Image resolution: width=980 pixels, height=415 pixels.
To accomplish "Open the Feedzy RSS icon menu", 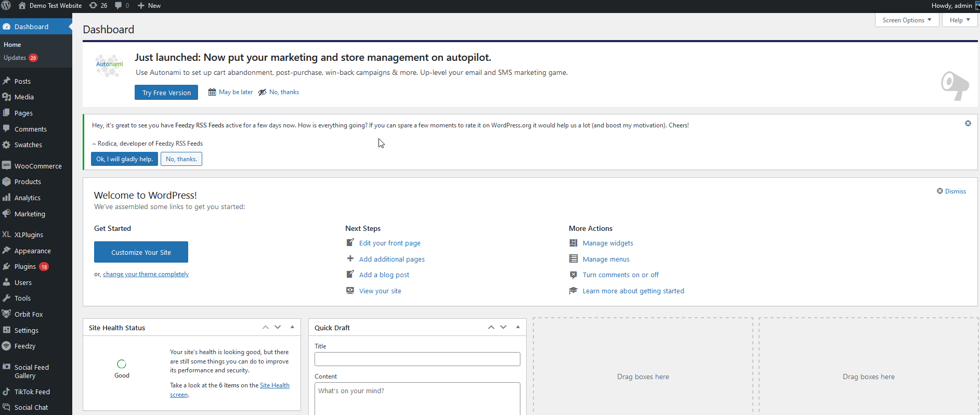I will click(6, 346).
